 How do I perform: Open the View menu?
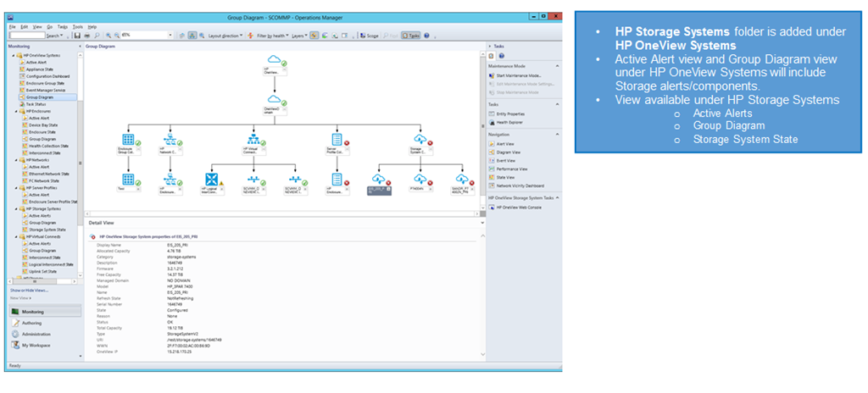(x=36, y=26)
